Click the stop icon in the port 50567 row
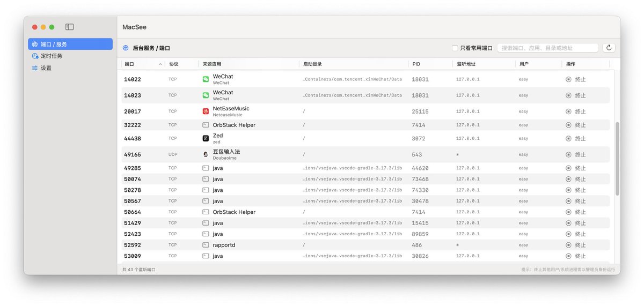Image resolution: width=644 pixels, height=306 pixels. coord(568,201)
